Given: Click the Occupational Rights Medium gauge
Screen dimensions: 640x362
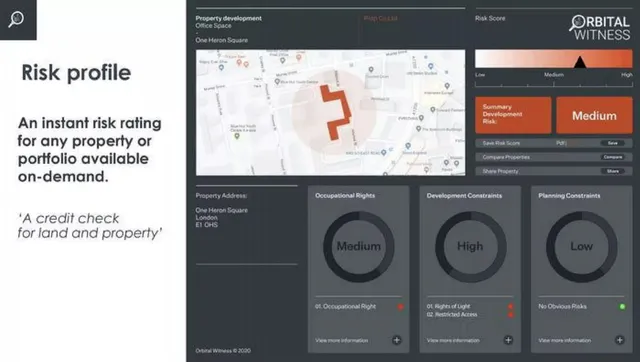Looking at the screenshot, I should [359, 247].
